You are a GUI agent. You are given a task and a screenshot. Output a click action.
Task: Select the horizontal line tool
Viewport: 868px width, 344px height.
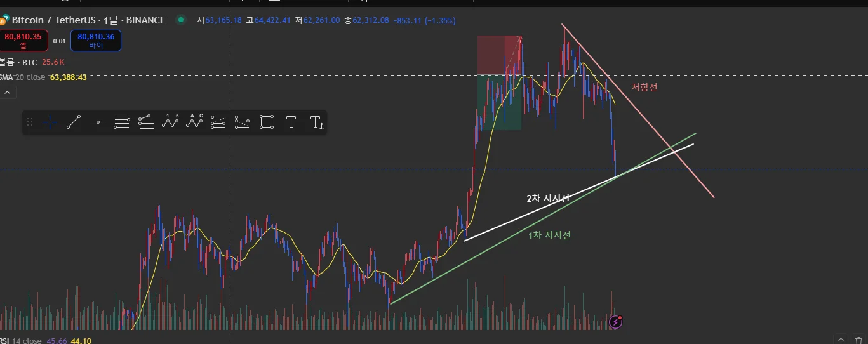coord(98,122)
